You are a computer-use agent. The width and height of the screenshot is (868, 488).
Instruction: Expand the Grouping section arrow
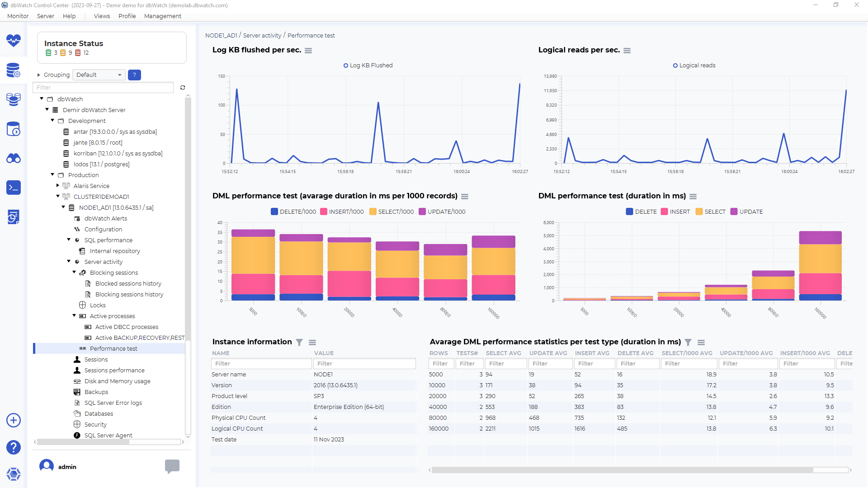(39, 75)
